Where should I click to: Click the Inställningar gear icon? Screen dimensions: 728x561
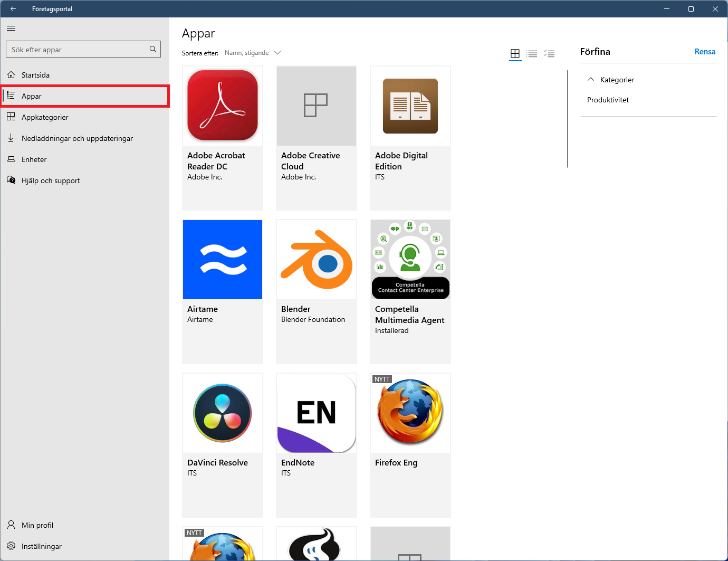[11, 546]
